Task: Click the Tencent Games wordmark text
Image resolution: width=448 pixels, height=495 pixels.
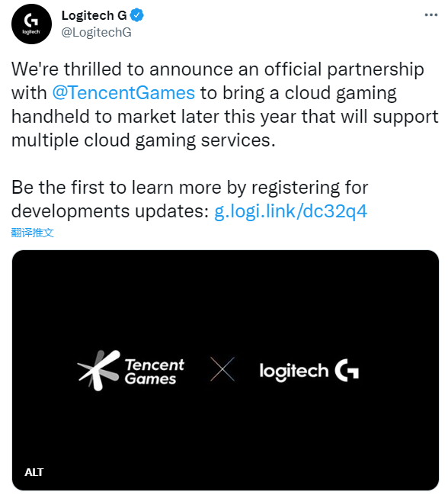Action: point(154,371)
